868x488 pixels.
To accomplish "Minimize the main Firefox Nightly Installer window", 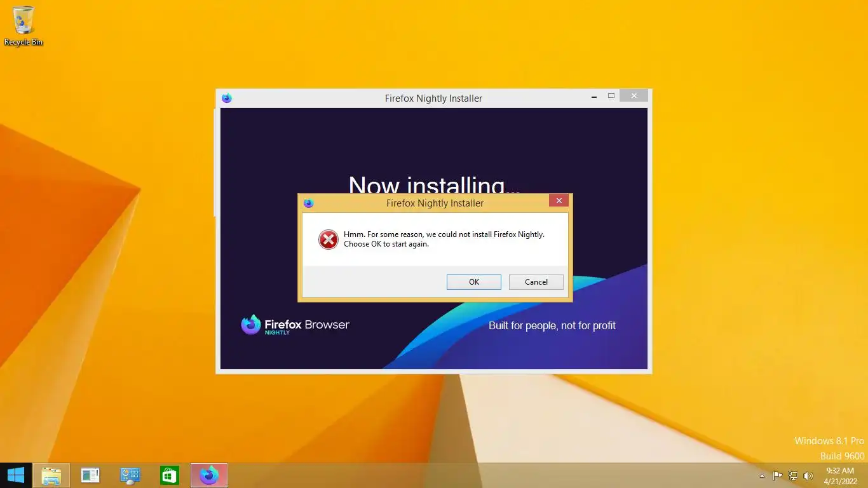I will (594, 97).
